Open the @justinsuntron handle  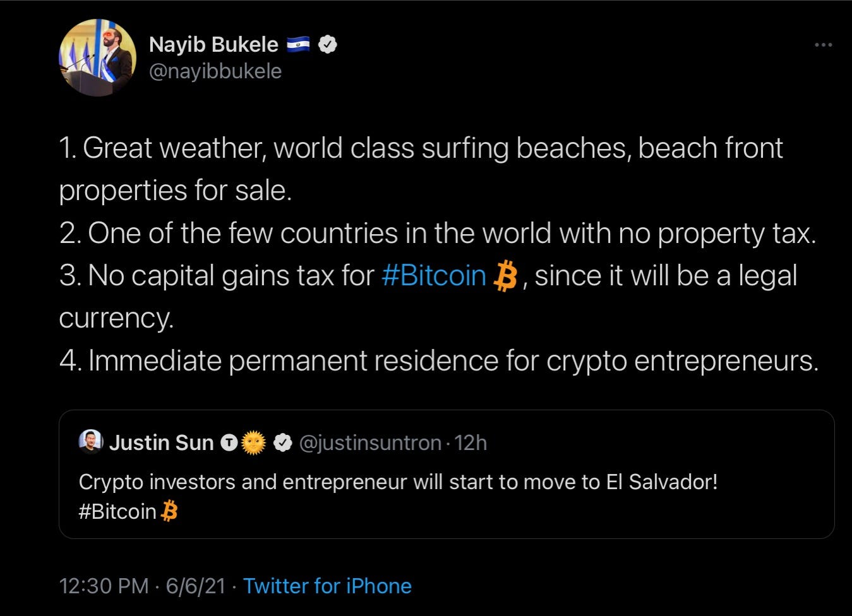[369, 442]
